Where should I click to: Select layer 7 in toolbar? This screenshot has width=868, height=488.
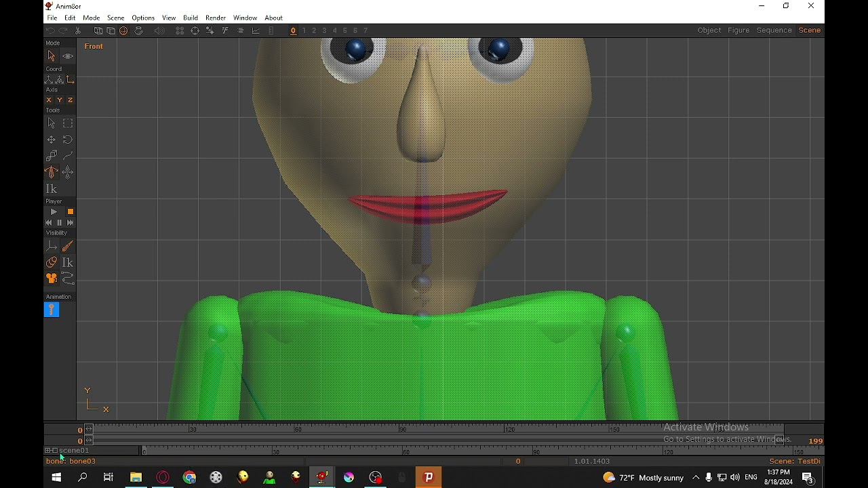point(366,30)
